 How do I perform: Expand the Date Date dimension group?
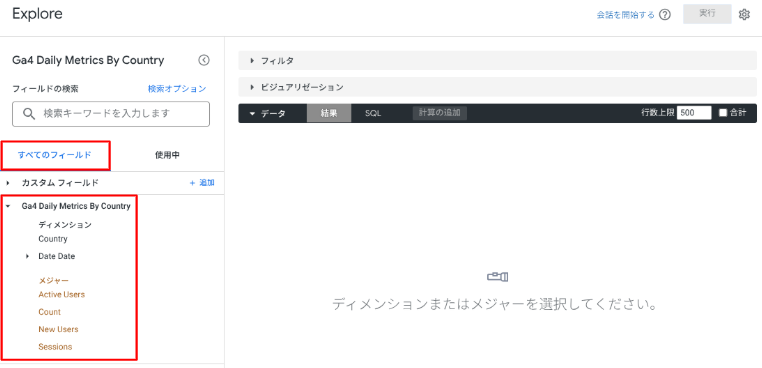(x=28, y=256)
